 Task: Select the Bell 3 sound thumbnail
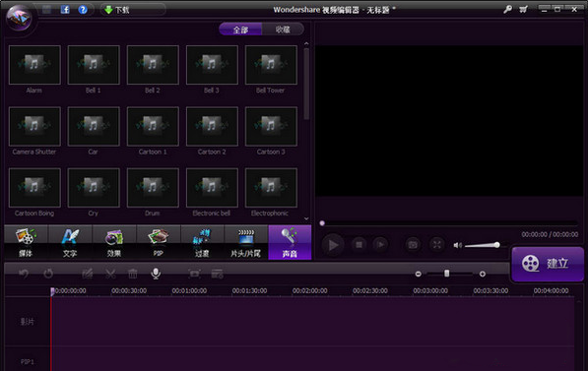tap(212, 65)
